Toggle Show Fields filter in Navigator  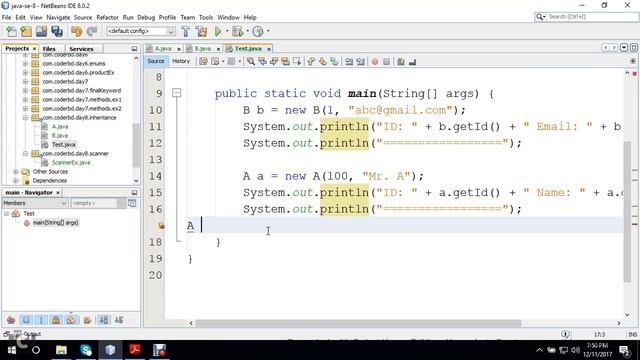(26, 320)
